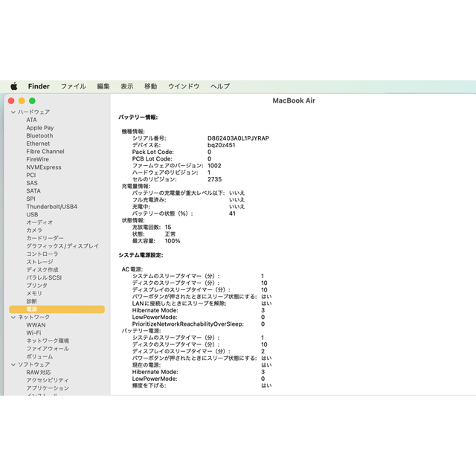Select ATA in the sidebar
The width and height of the screenshot is (476, 476).
pyautogui.click(x=31, y=120)
